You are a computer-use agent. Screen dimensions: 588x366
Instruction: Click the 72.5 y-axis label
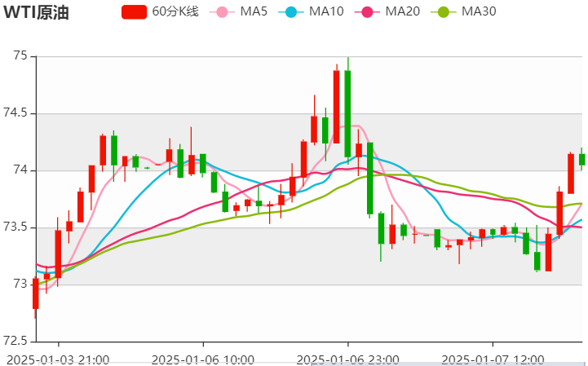(15, 342)
